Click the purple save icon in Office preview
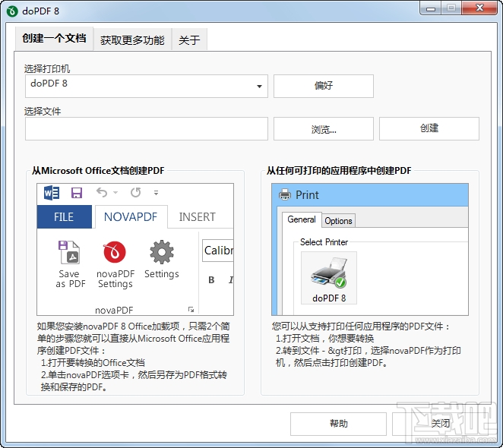Viewport: 503px width, 448px height. pos(77,193)
